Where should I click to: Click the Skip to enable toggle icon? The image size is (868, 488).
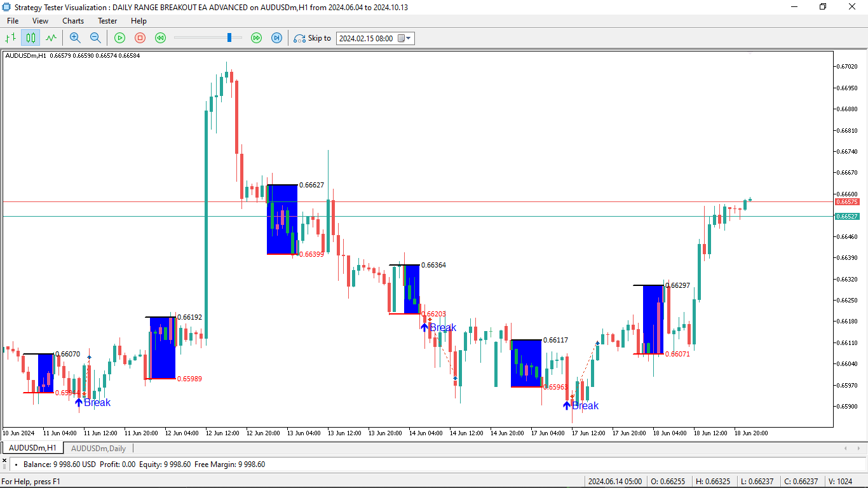(x=299, y=38)
